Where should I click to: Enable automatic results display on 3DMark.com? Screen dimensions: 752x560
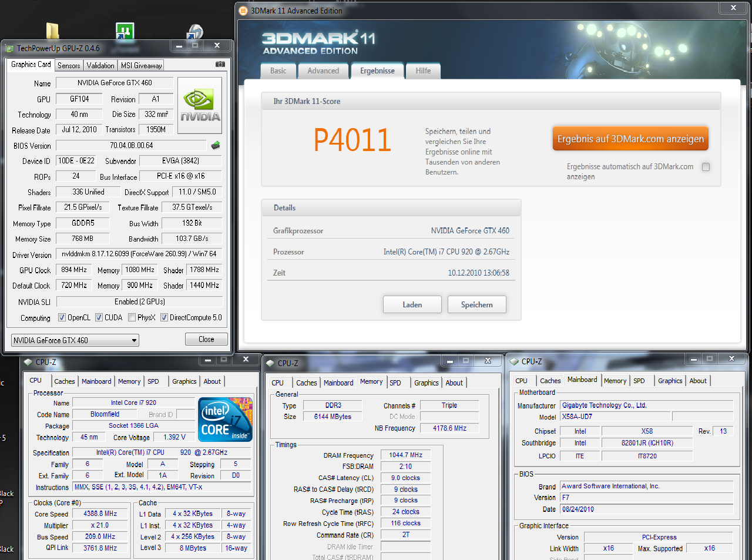[x=706, y=167]
